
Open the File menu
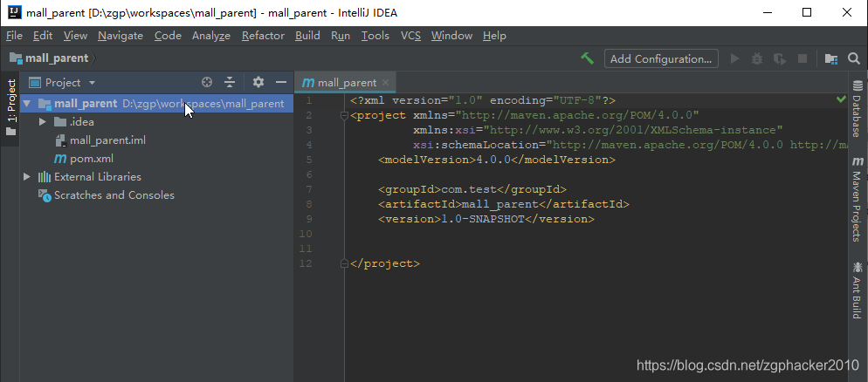(14, 36)
